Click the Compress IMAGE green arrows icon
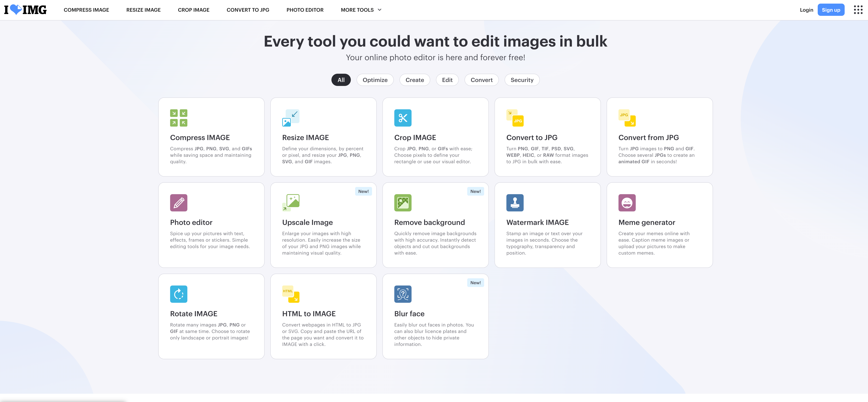Screen dimensions: 868x402 tap(179, 118)
